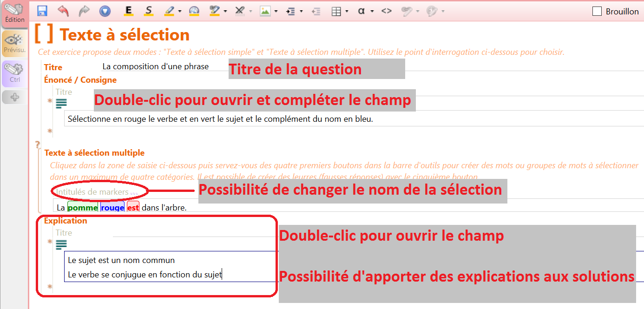Click the last greyed-out toolbar icon

[432, 11]
